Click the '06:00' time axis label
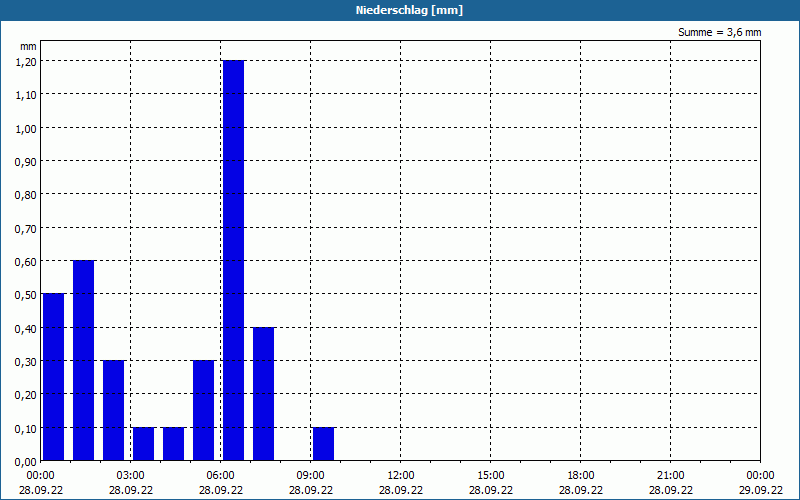800x500 pixels. [x=220, y=476]
